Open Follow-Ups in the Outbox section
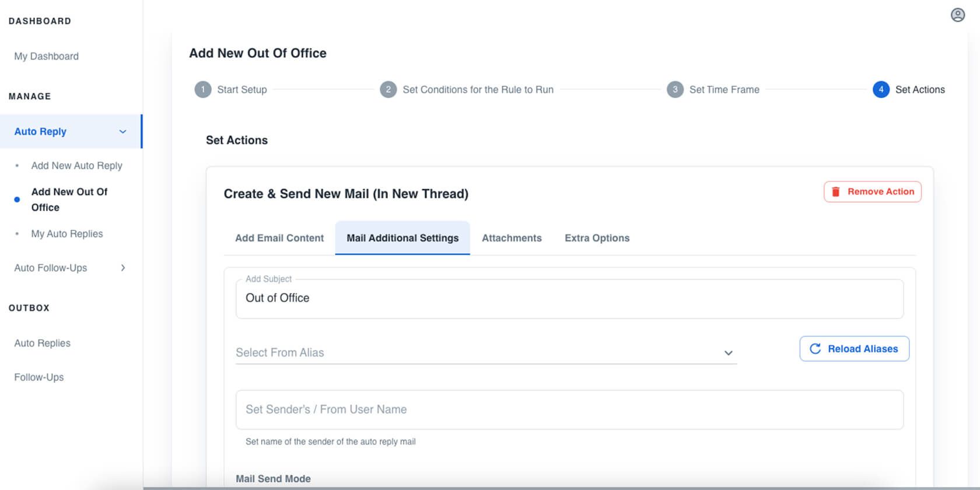 tap(39, 377)
